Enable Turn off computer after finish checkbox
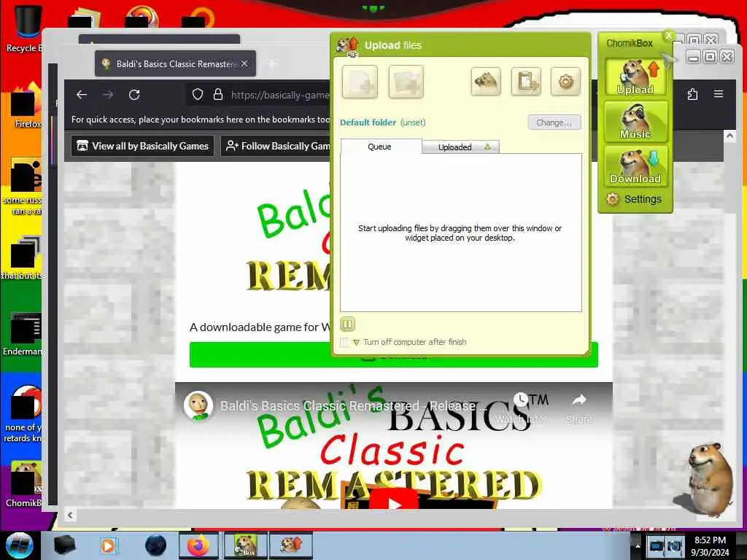Screen dimensions: 747x560 [x=344, y=343]
